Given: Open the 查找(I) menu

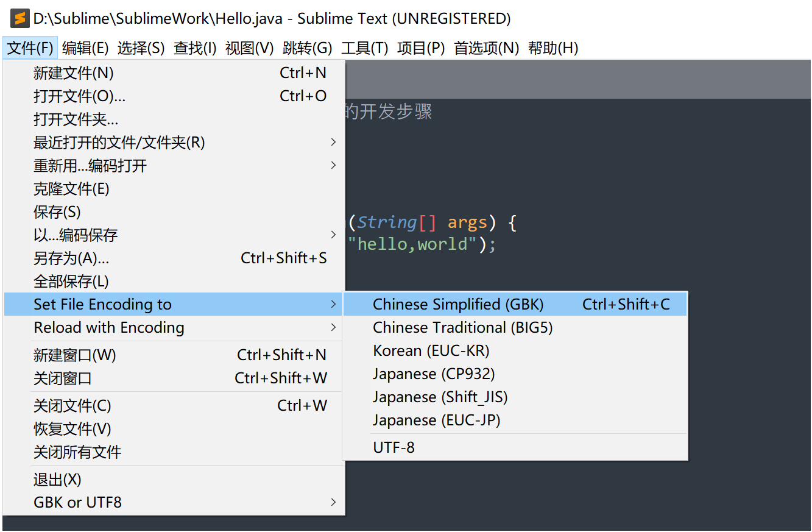Looking at the screenshot, I should 195,48.
